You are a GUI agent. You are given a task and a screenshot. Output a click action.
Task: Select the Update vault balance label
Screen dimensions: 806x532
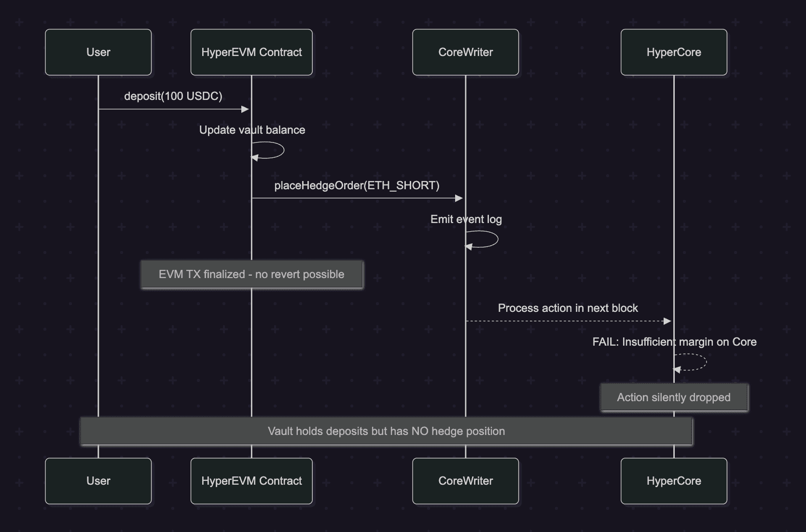tap(252, 130)
